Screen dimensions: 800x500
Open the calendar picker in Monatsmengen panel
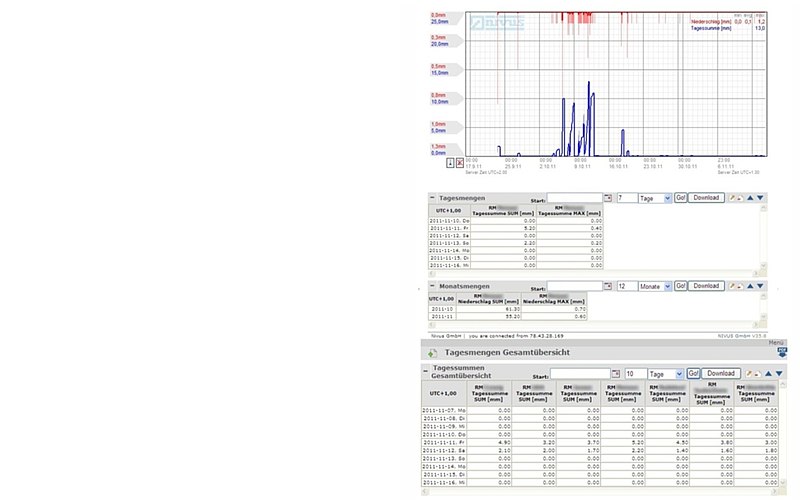(x=609, y=286)
